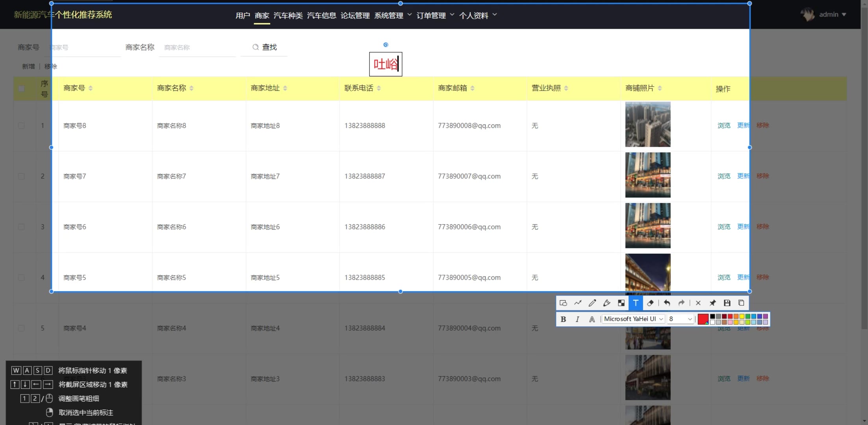Click 更新 for row 商家名称3
This screenshot has height=425, width=868.
[x=744, y=379]
